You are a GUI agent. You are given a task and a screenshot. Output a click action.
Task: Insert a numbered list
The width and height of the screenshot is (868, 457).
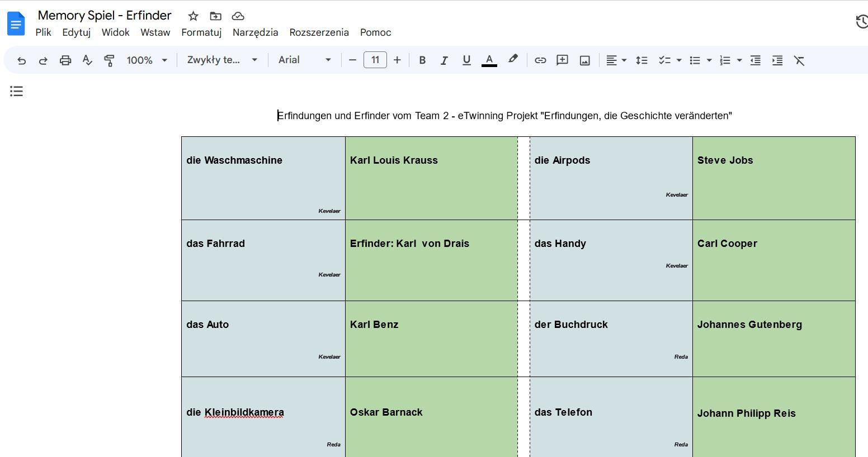coord(725,60)
